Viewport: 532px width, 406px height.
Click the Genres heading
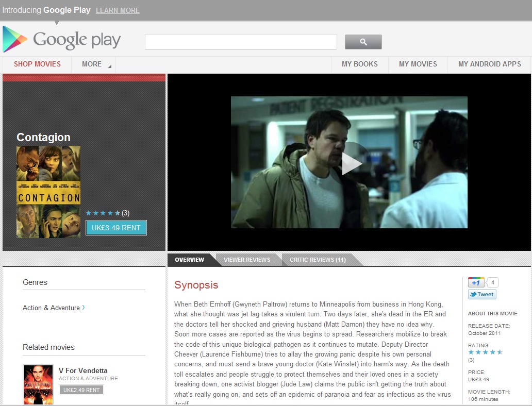pos(35,282)
